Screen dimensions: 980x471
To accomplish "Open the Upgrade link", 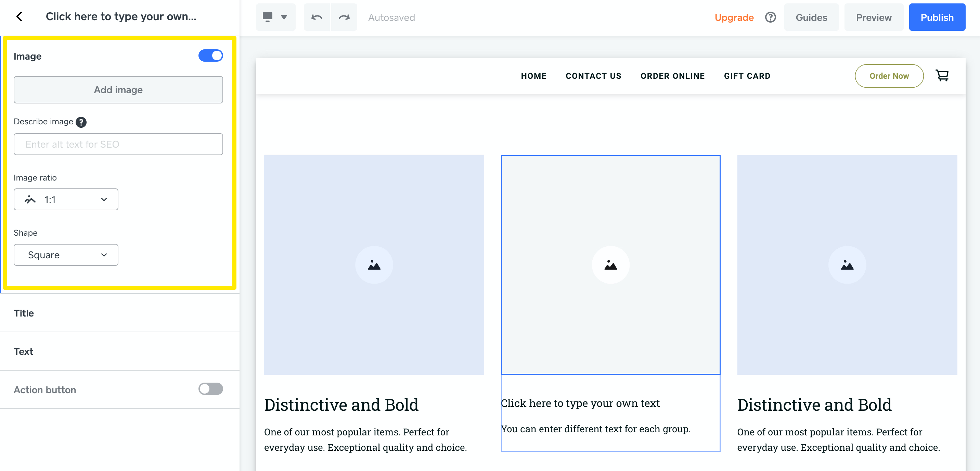I will (x=735, y=17).
